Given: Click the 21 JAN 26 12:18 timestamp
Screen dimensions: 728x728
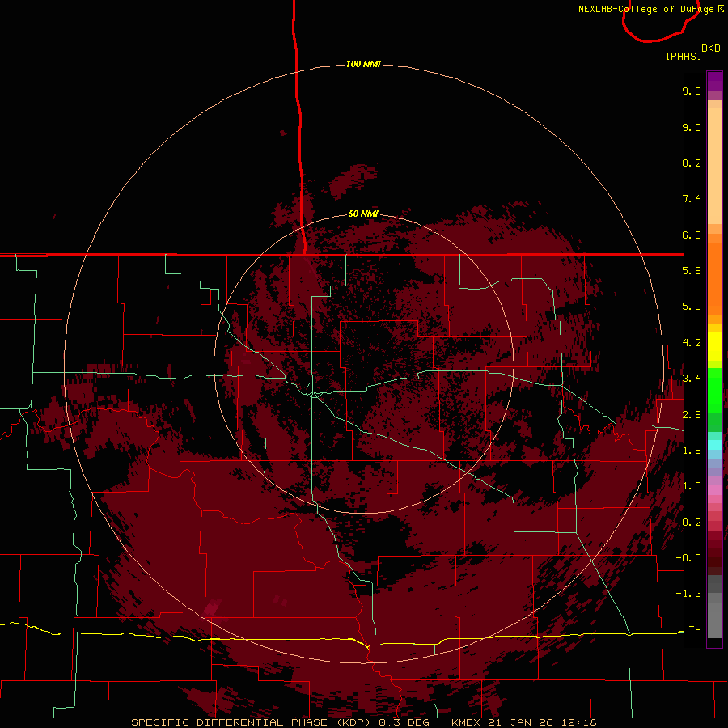Looking at the screenshot, I should (542, 722).
